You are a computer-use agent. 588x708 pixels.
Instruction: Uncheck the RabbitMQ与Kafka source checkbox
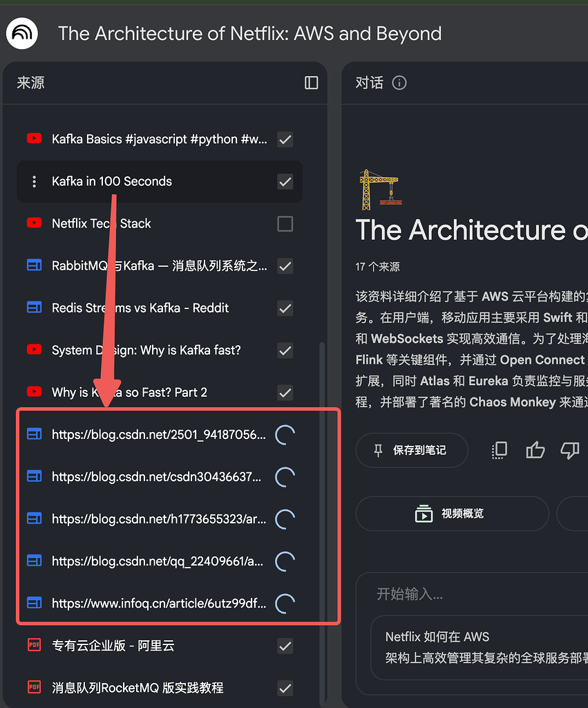point(285,266)
